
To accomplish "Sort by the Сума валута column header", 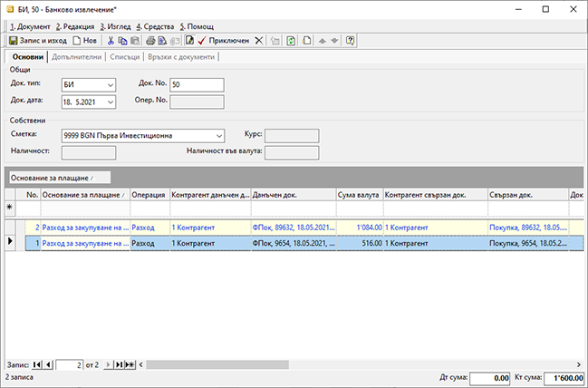I will coord(360,195).
